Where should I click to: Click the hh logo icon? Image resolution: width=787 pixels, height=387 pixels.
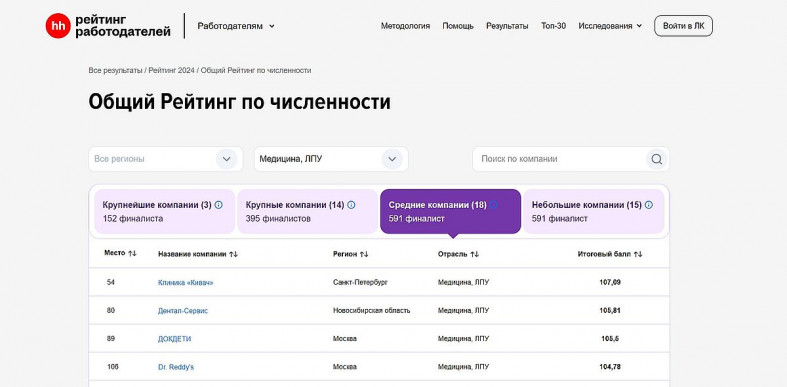pyautogui.click(x=58, y=26)
